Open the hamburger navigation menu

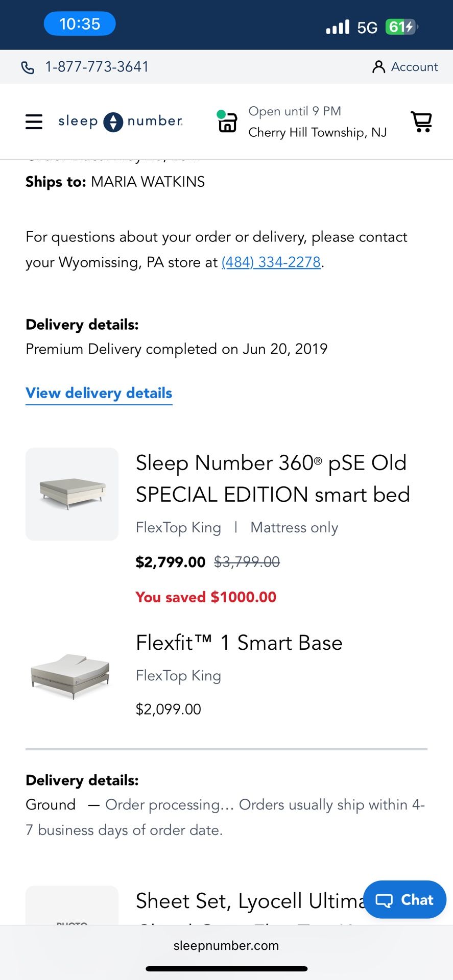(x=34, y=121)
